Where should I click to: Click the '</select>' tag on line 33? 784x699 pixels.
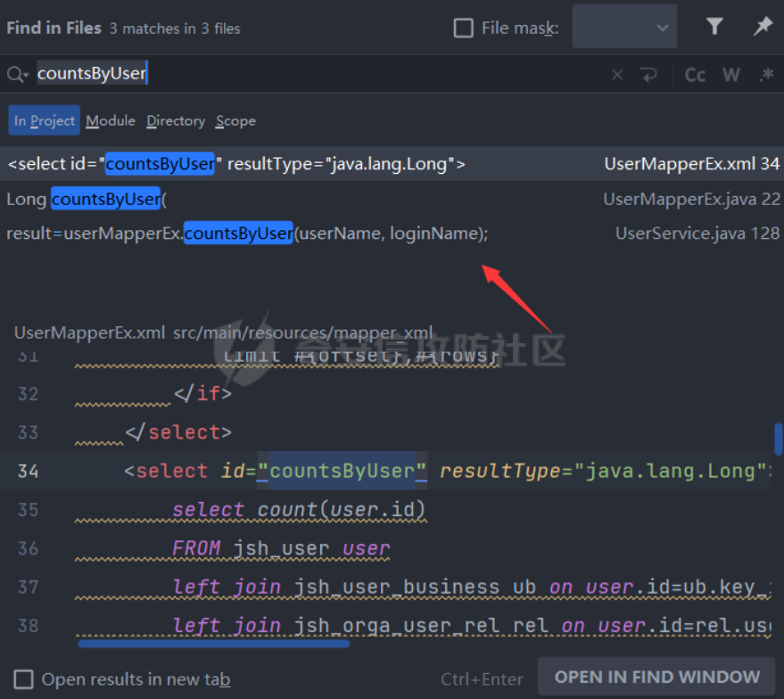pyautogui.click(x=178, y=432)
